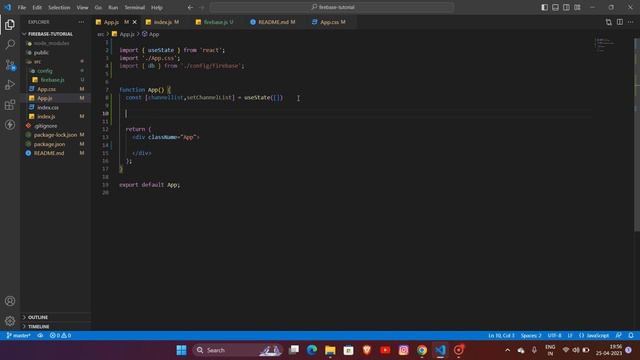Viewport: 640px width, 360px height.
Task: Open the Explorer view in activity bar
Action: point(10,24)
